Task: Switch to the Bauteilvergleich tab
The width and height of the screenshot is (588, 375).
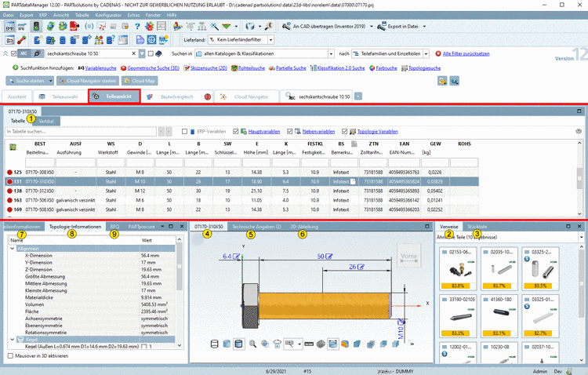Action: pyautogui.click(x=176, y=96)
